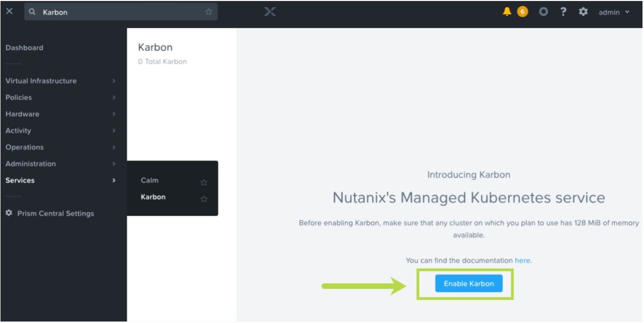Click the Nutanix X logo in top bar

point(271,12)
